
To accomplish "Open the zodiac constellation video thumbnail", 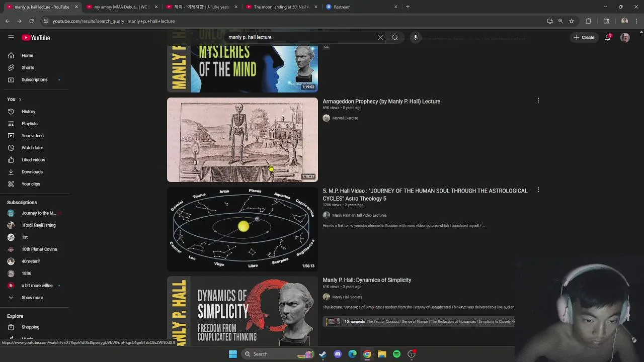I will (x=243, y=229).
